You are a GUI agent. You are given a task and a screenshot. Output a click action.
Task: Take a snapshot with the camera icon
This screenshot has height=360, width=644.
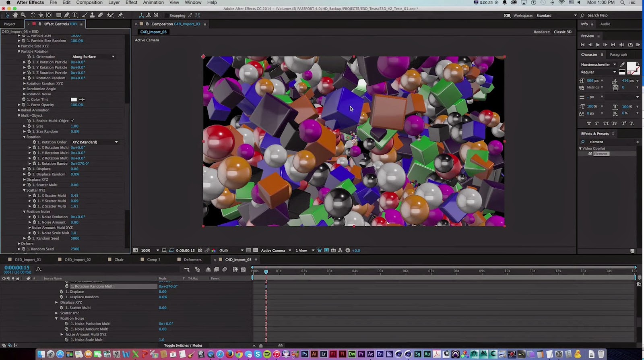(200, 250)
